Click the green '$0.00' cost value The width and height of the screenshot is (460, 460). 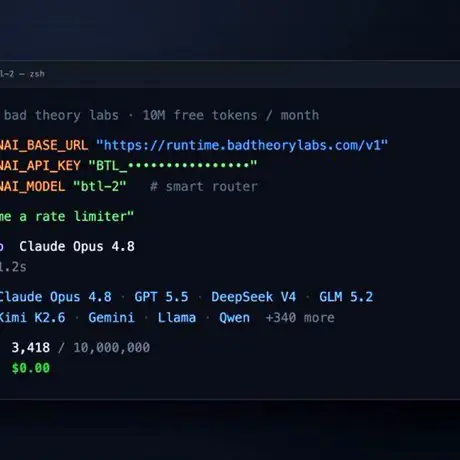pyautogui.click(x=31, y=368)
